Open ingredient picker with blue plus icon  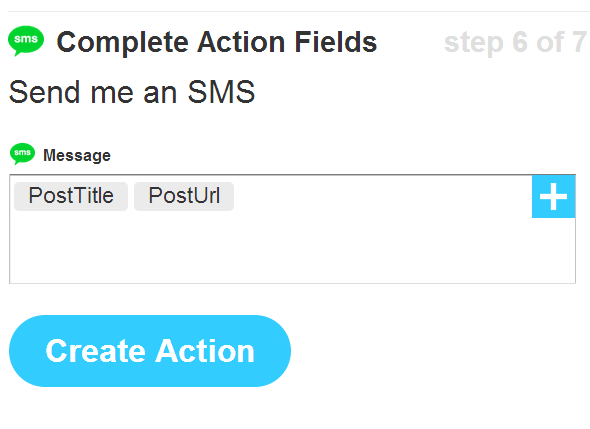pyautogui.click(x=554, y=196)
